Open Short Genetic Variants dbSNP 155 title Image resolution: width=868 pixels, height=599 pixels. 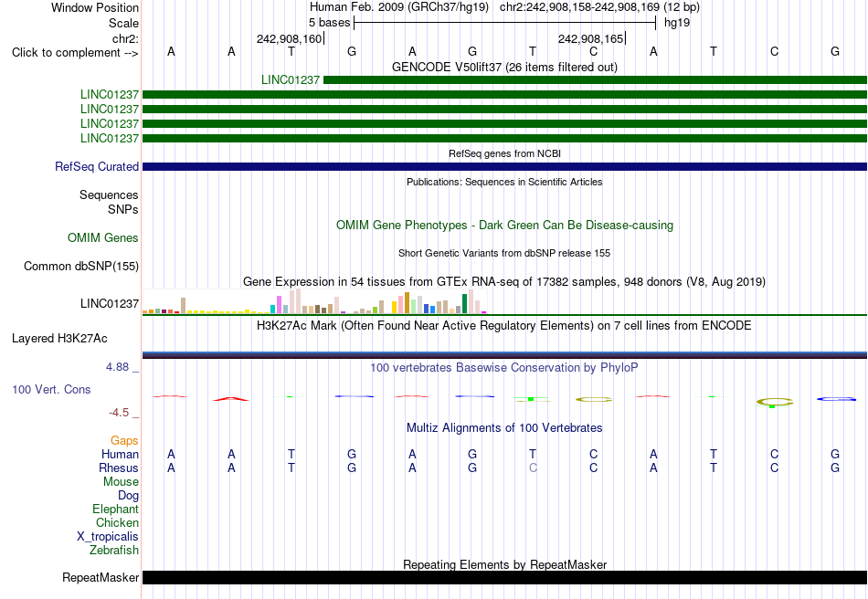[504, 253]
